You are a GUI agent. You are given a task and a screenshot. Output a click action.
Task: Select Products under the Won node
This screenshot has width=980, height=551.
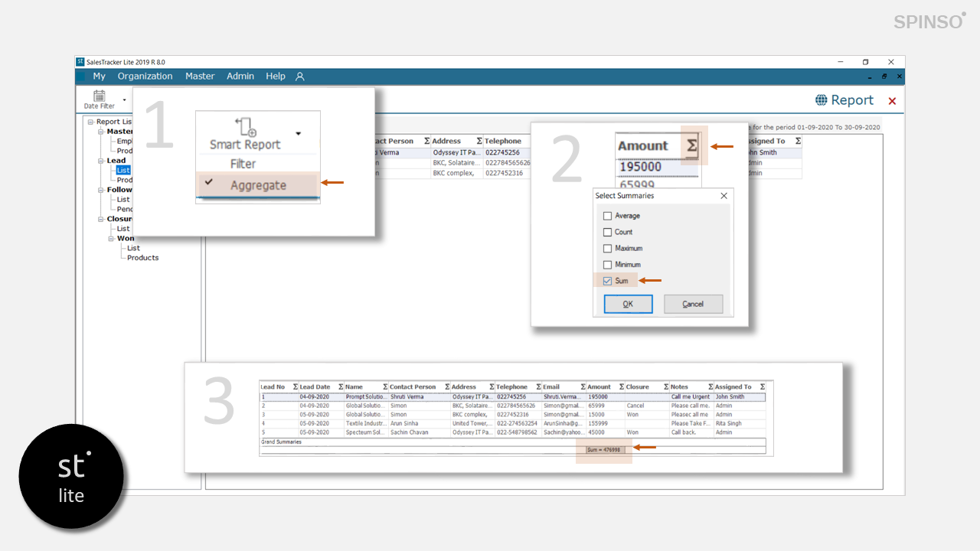coord(142,258)
